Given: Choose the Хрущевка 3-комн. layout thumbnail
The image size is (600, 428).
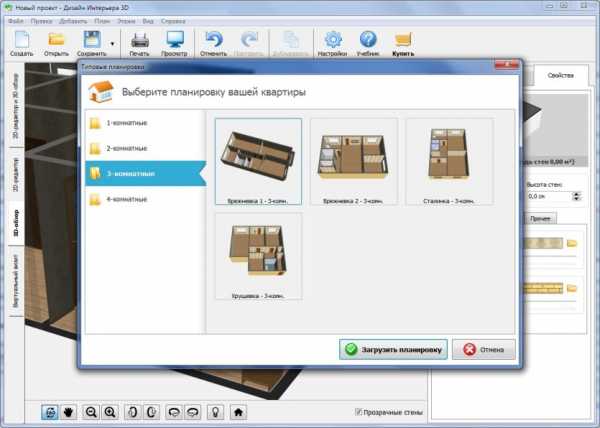Looking at the screenshot, I should coord(258,255).
